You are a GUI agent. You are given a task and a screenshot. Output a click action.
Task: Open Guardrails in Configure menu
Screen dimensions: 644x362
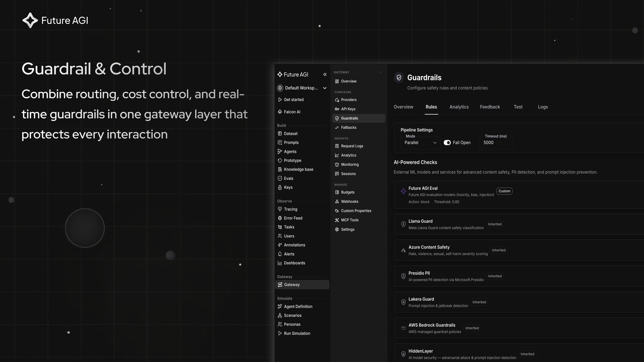(x=359, y=118)
